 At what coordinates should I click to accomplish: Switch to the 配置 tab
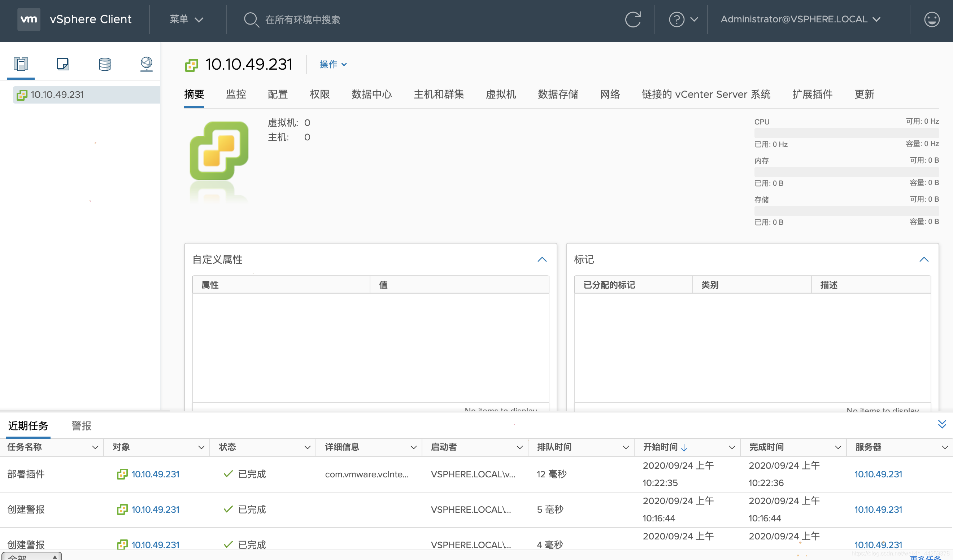pyautogui.click(x=278, y=94)
